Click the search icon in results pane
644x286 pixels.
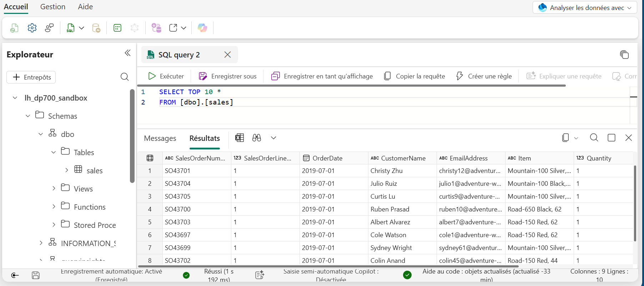tap(594, 138)
